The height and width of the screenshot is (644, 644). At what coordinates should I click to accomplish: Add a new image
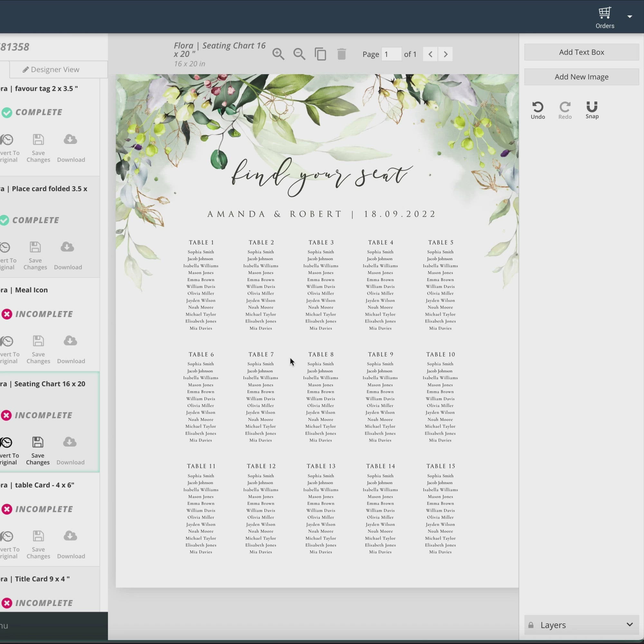coord(581,77)
